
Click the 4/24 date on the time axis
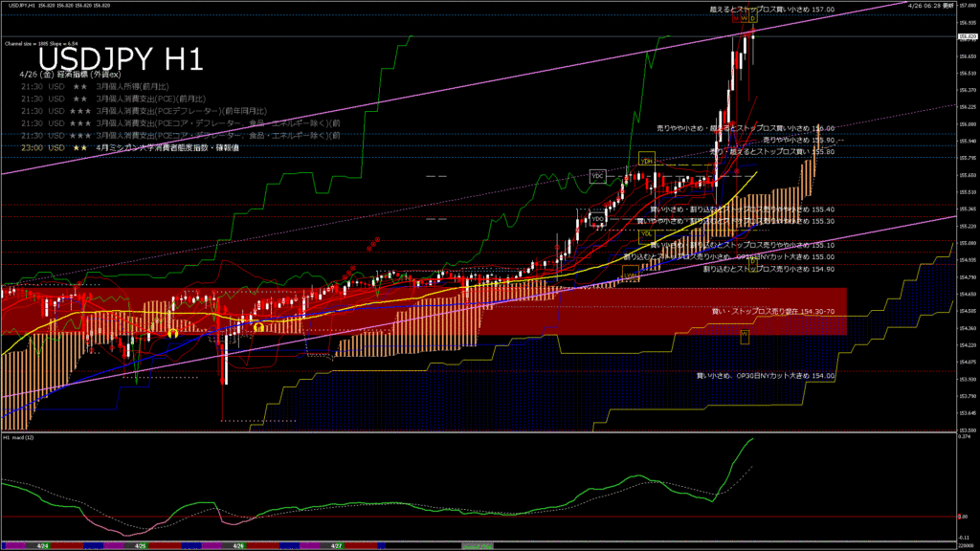tap(42, 546)
